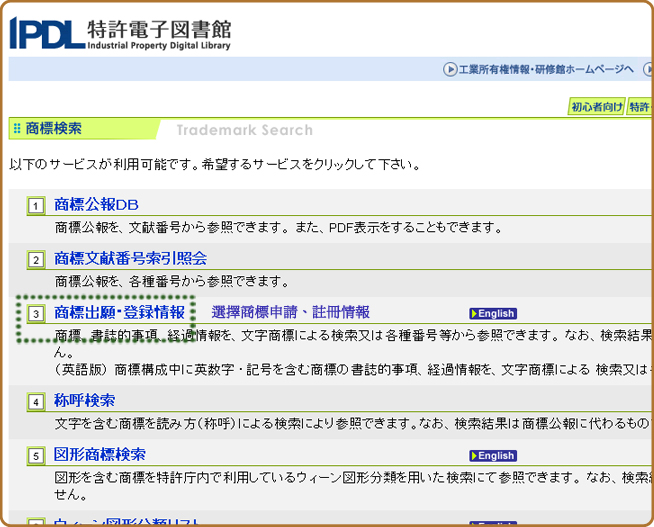
Task: Click English button for 図形商標検索
Action: (x=493, y=456)
